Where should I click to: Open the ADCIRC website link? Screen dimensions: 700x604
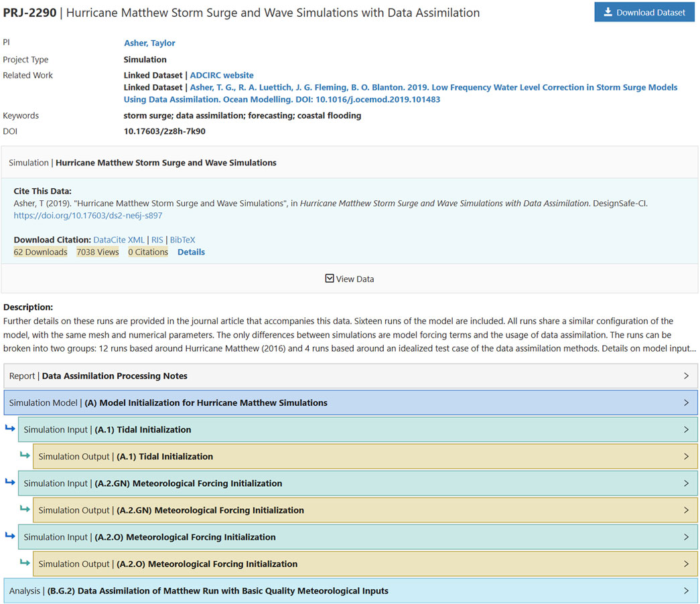[222, 75]
